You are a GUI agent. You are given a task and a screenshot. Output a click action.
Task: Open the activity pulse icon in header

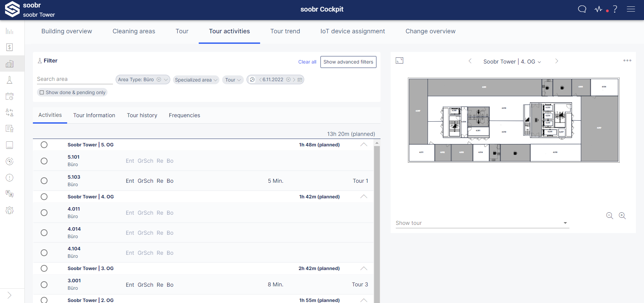599,9
